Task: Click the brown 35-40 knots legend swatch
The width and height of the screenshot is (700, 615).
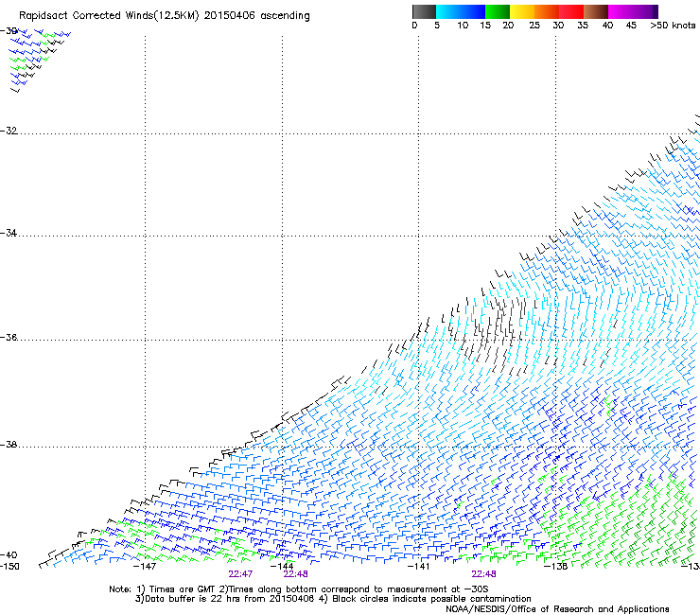Action: (596, 11)
